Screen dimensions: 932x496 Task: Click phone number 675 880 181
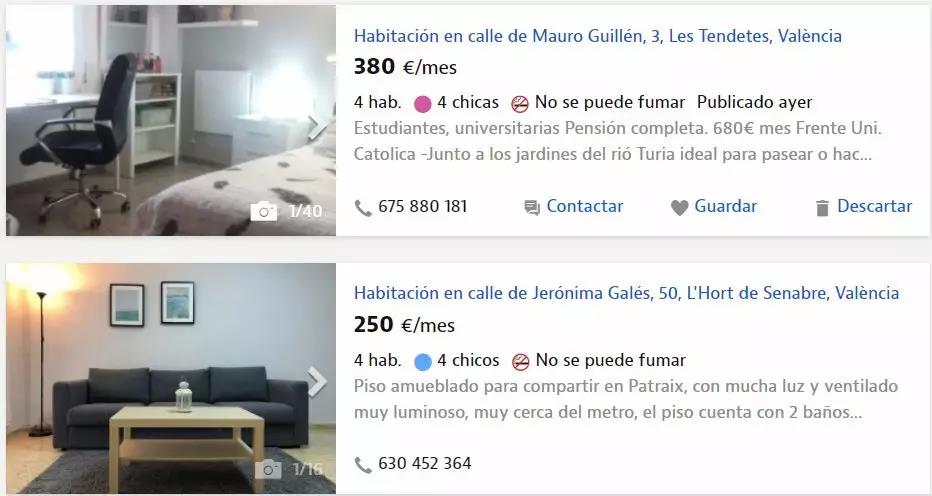(423, 206)
